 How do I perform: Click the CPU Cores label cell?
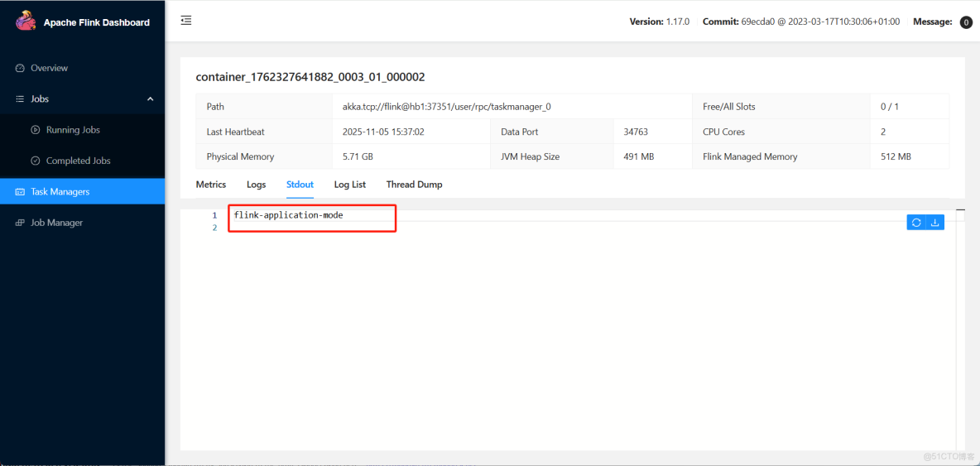pos(781,132)
